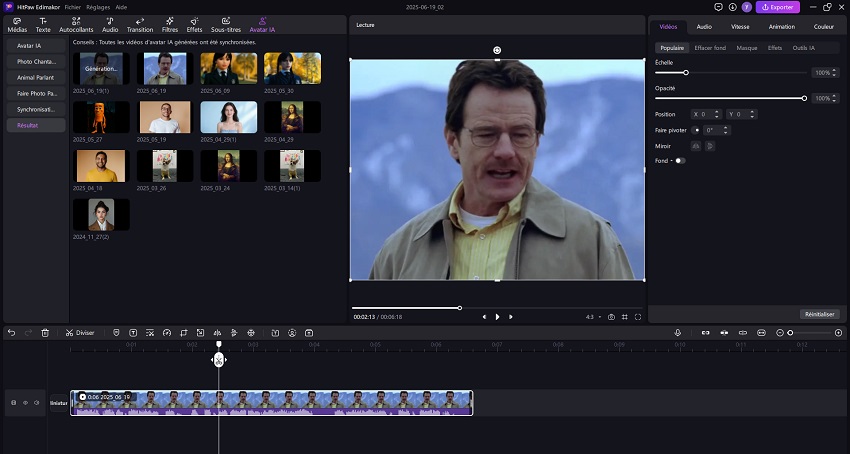Open the Aide menu
The width and height of the screenshot is (850, 454).
121,7
